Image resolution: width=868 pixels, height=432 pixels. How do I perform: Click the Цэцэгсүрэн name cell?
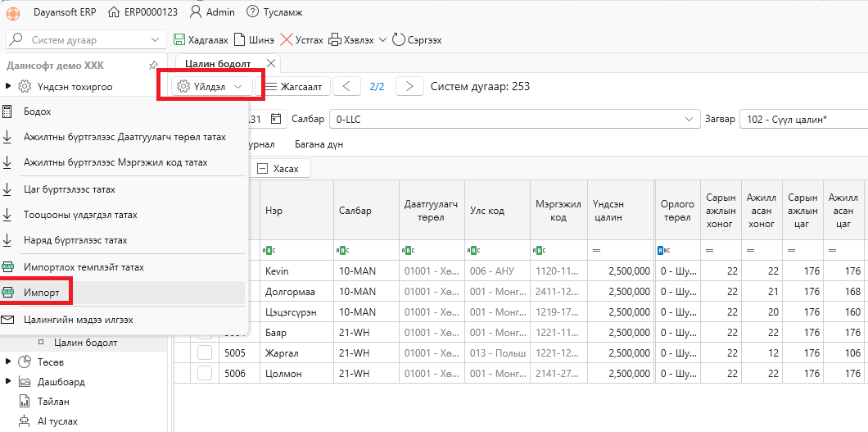[x=296, y=312]
